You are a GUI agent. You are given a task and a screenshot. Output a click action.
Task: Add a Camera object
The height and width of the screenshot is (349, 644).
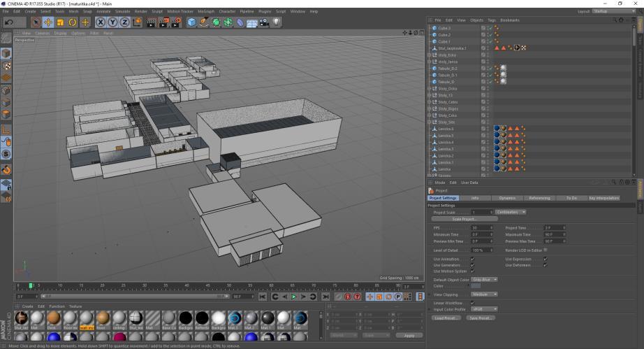[264, 22]
